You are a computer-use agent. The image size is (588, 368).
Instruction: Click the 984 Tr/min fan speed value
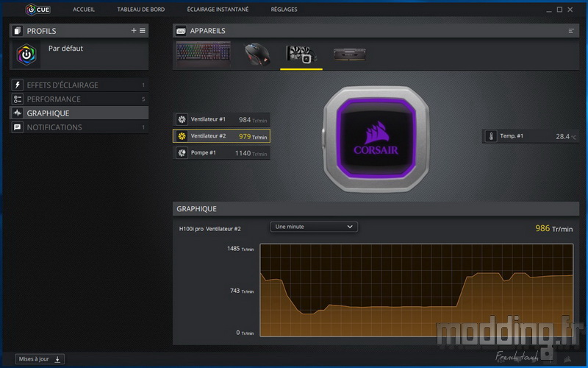coord(253,120)
